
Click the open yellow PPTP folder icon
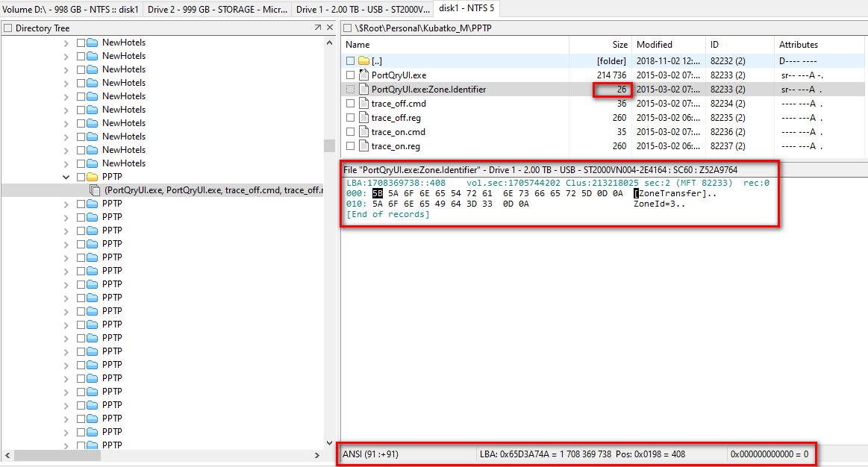pos(93,177)
